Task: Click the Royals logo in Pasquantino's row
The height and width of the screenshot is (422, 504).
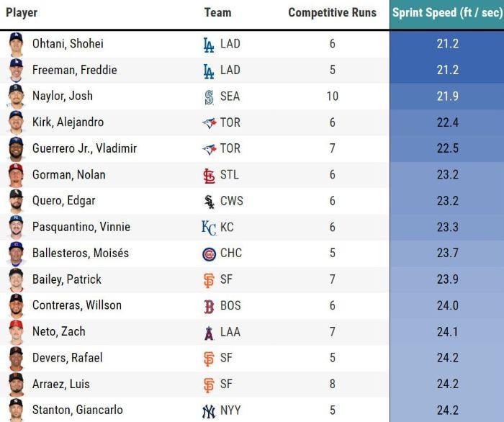Action: (209, 228)
